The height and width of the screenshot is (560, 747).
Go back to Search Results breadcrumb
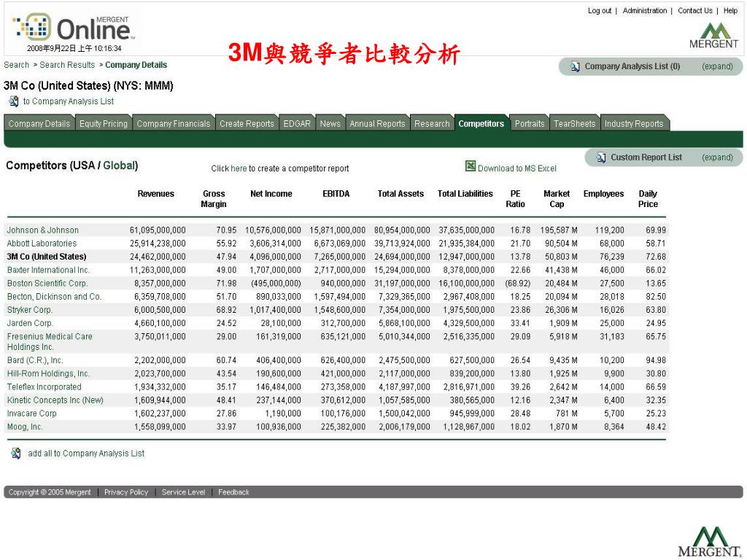67,65
